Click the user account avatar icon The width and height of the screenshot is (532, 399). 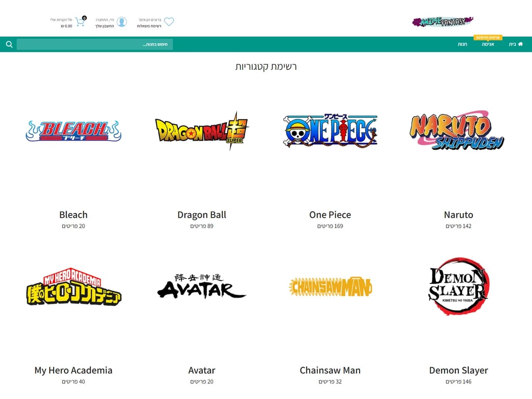click(122, 22)
